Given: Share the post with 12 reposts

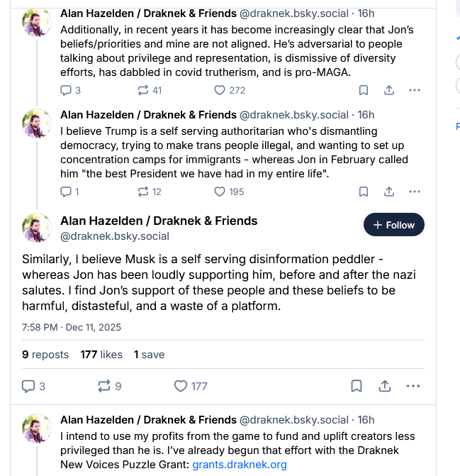Looking at the screenshot, I should [389, 192].
